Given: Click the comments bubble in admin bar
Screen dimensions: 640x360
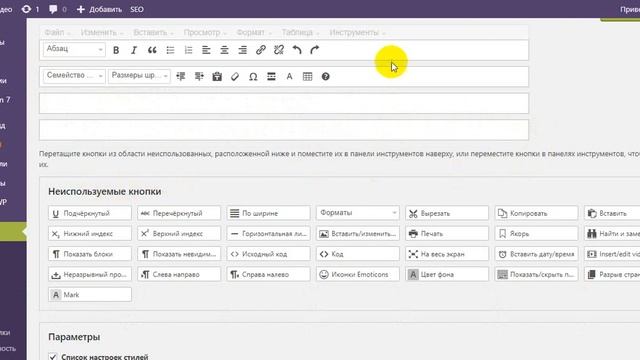Looking at the screenshot, I should point(57,9).
